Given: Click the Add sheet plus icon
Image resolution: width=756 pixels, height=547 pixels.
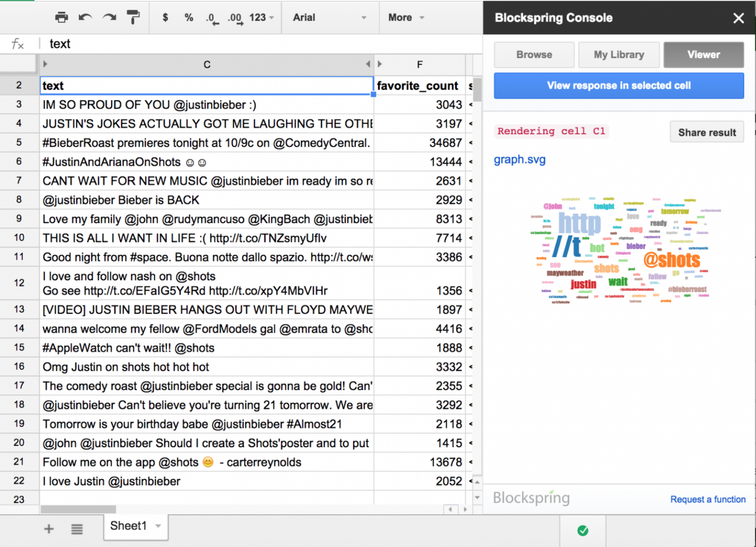Looking at the screenshot, I should pos(49,529).
